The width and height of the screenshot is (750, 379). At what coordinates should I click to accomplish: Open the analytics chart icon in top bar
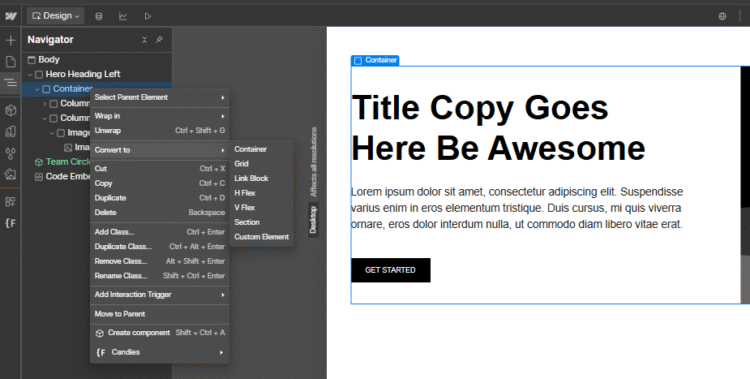[x=123, y=16]
